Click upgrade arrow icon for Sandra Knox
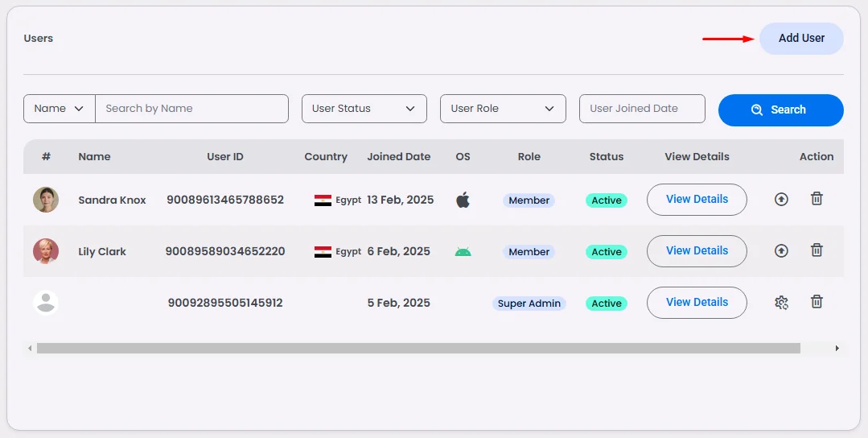 781,199
